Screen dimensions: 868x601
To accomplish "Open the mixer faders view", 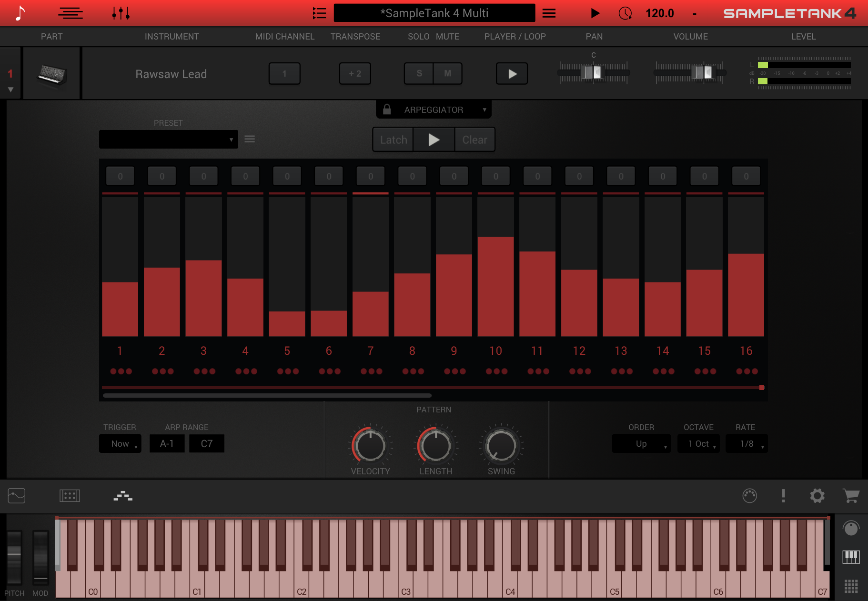I will [x=121, y=13].
